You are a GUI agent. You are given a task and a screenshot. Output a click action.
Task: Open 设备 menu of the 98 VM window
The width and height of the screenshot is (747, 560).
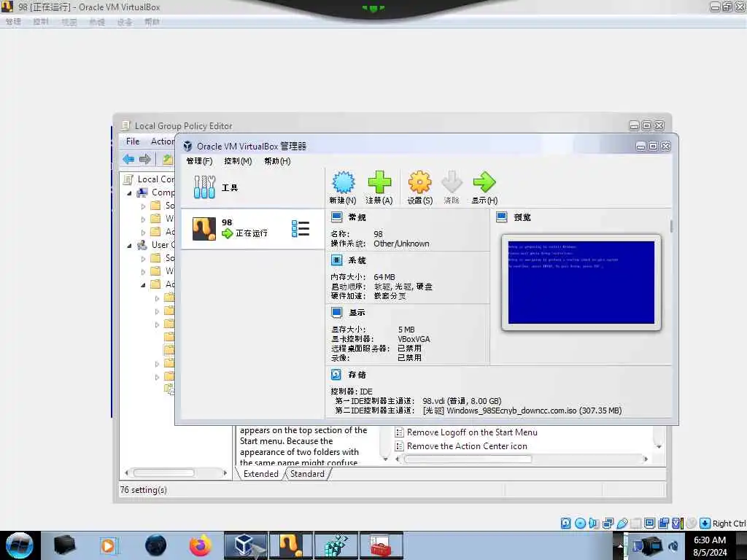coord(125,21)
